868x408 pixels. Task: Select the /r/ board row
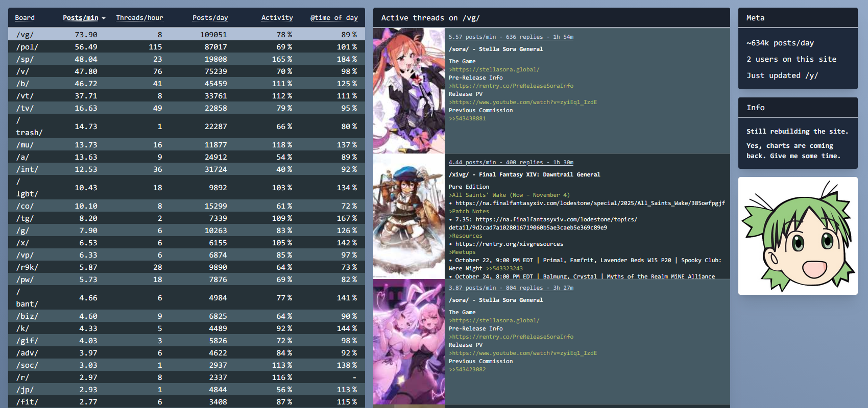[186, 377]
